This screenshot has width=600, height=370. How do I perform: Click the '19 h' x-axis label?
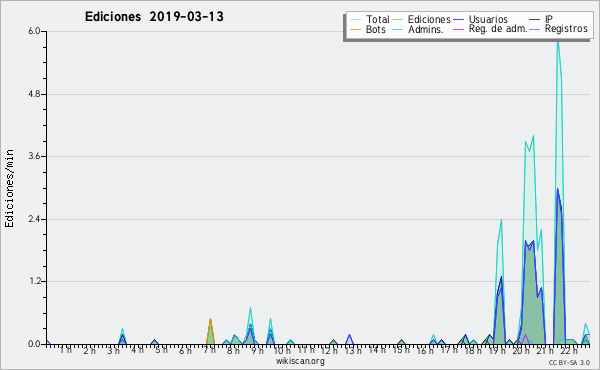(x=497, y=350)
